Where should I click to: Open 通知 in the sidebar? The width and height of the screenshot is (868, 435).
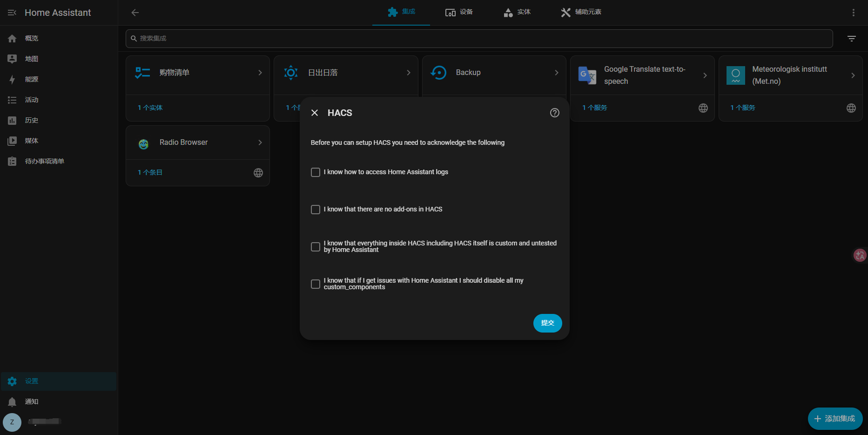(59, 401)
